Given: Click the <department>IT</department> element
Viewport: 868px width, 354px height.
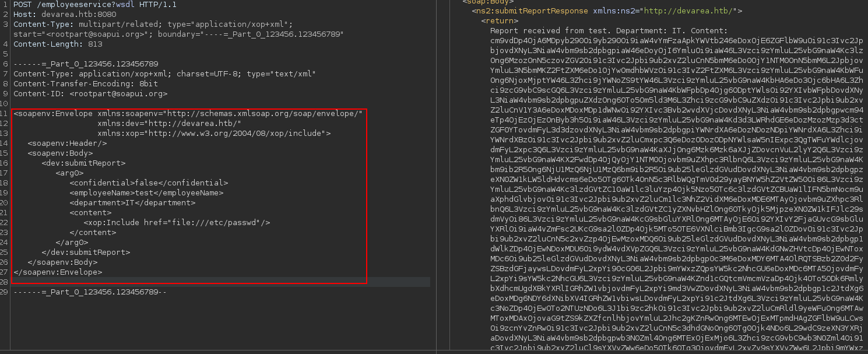Looking at the screenshot, I should click(132, 202).
